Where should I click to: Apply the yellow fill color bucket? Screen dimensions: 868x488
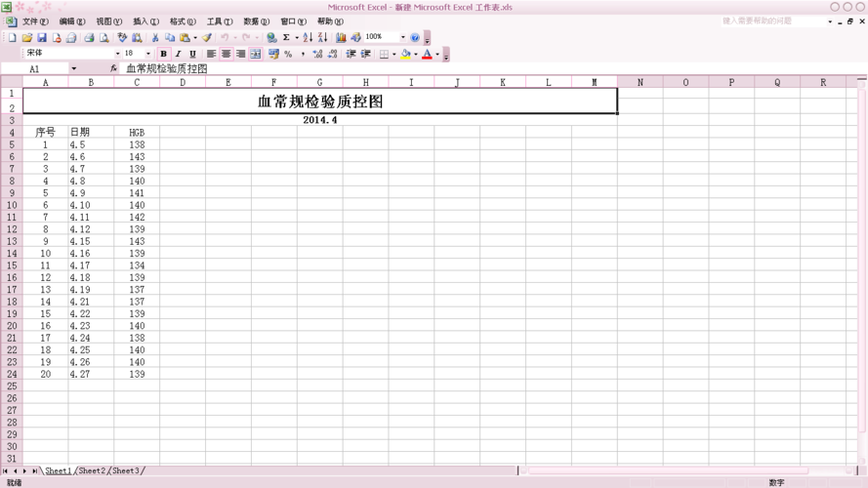click(406, 54)
